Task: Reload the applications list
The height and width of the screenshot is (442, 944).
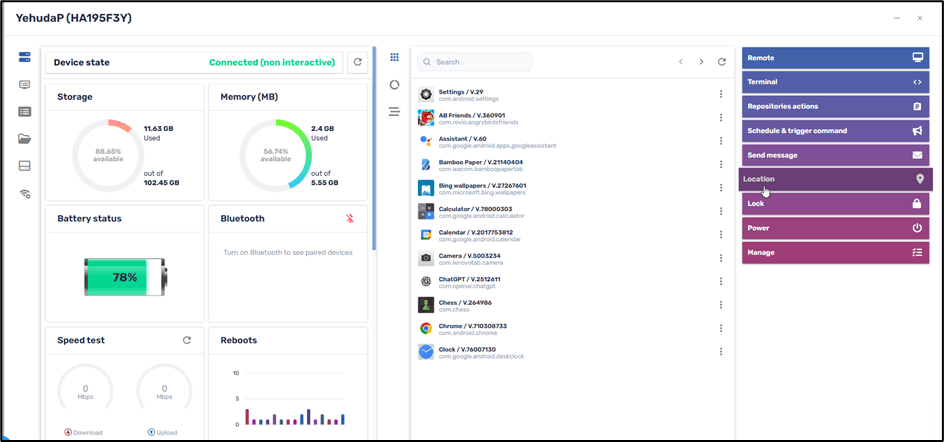Action: (722, 62)
